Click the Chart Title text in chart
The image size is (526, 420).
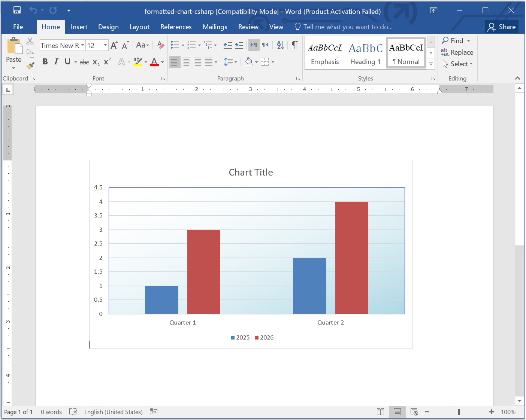pyautogui.click(x=251, y=173)
